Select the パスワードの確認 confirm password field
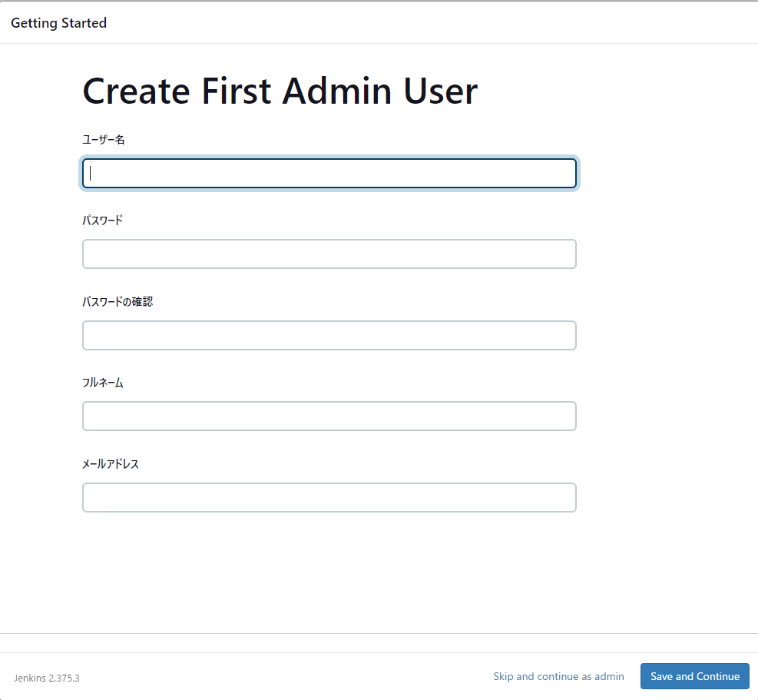758x700 pixels. (329, 335)
